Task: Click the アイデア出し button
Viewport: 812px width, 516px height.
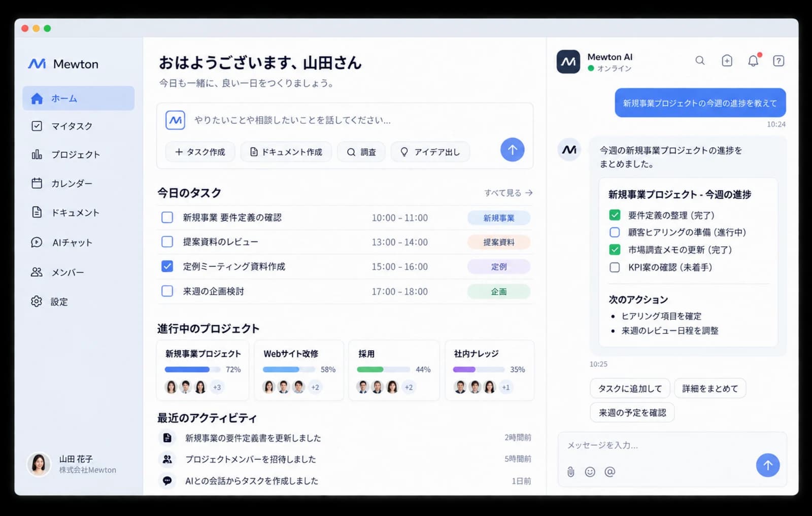Action: 430,152
